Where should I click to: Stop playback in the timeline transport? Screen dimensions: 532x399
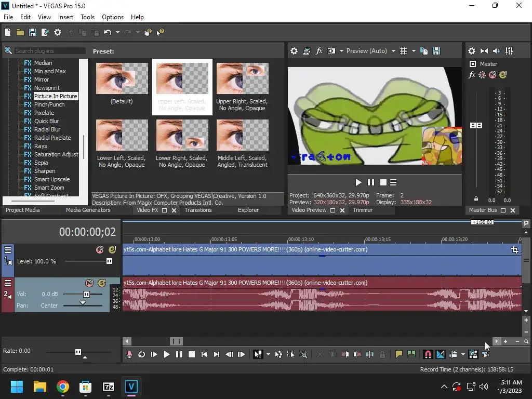(x=192, y=354)
